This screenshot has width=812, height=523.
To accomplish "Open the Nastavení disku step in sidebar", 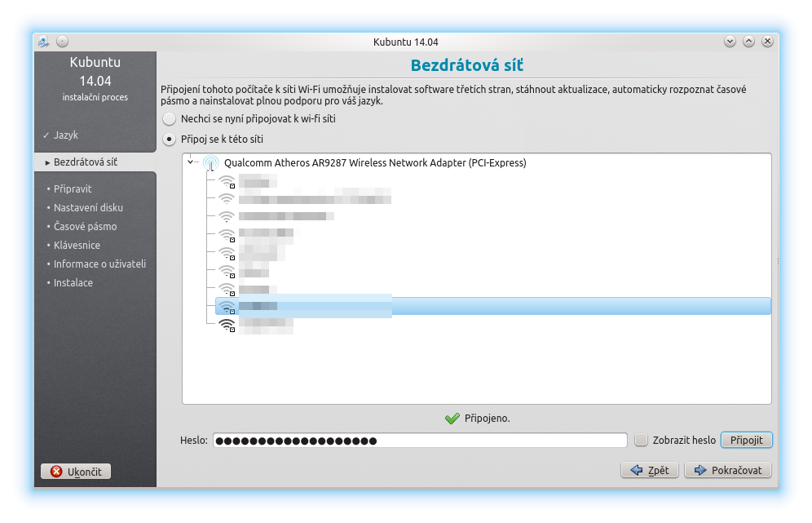I will coord(89,208).
